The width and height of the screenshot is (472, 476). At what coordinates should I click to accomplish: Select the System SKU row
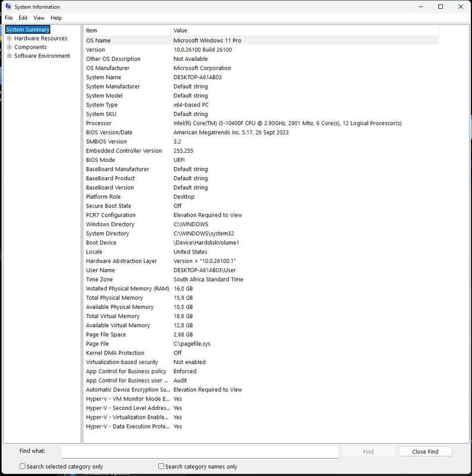coord(261,114)
